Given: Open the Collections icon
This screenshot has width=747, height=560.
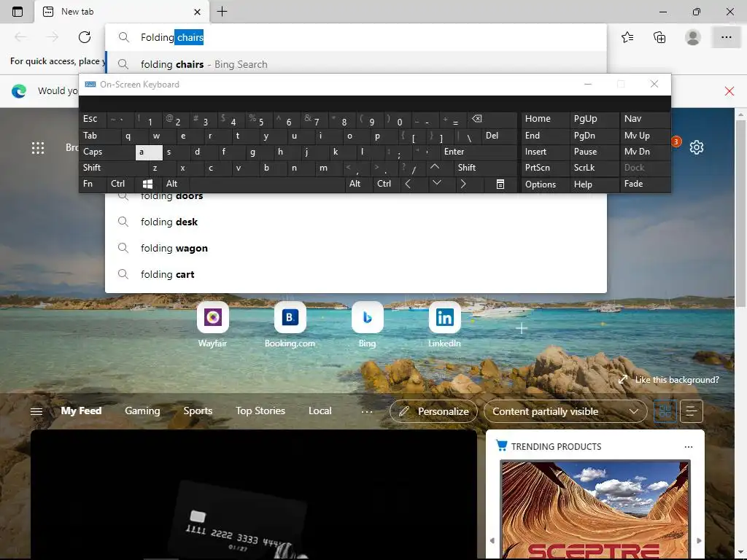Looking at the screenshot, I should tap(659, 37).
